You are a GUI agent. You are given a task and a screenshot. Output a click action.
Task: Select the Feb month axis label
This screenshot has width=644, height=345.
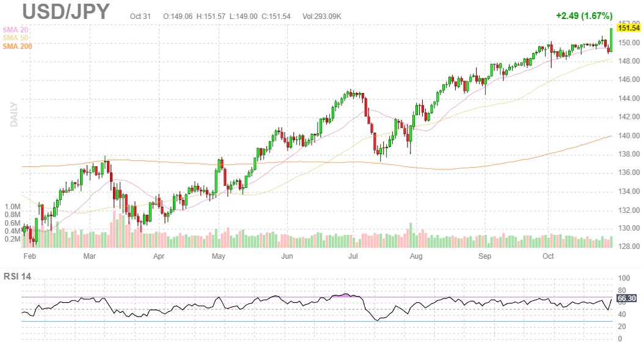pos(29,256)
